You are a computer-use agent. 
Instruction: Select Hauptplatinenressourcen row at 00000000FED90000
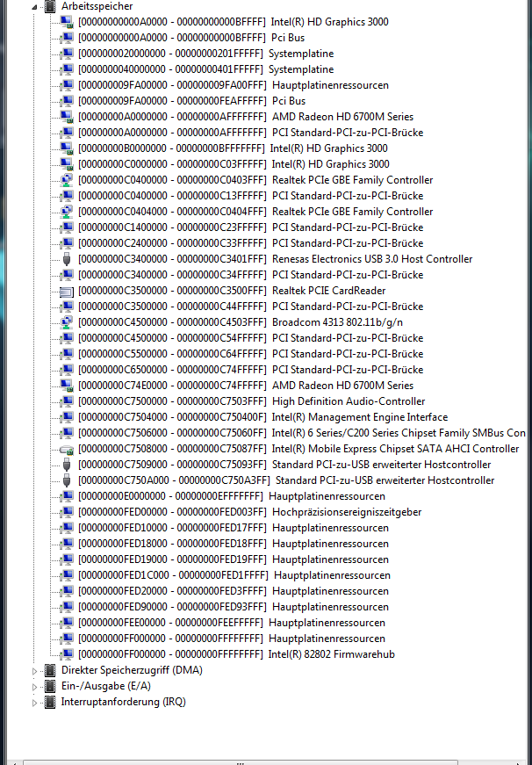(234, 607)
